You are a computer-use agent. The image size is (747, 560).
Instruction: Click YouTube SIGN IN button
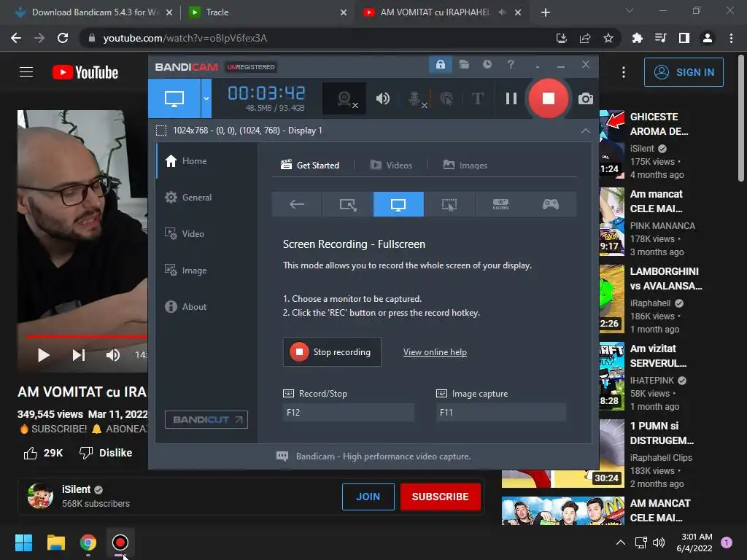[x=684, y=72]
